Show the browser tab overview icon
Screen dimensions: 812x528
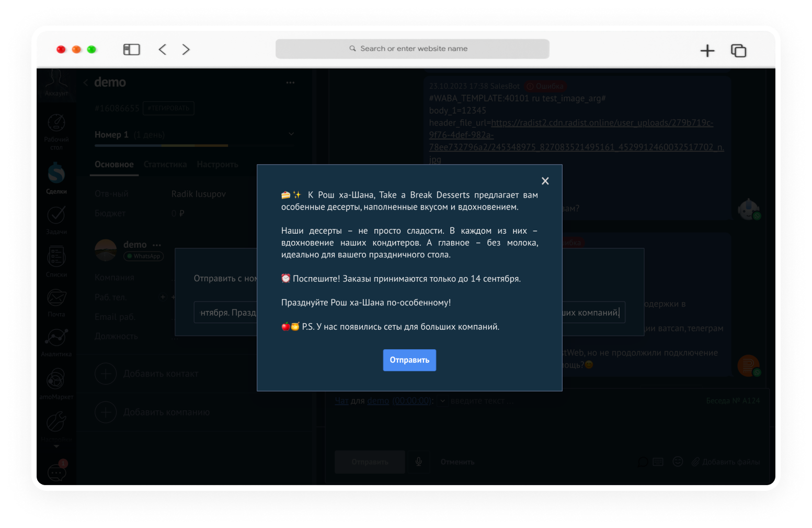(x=738, y=51)
